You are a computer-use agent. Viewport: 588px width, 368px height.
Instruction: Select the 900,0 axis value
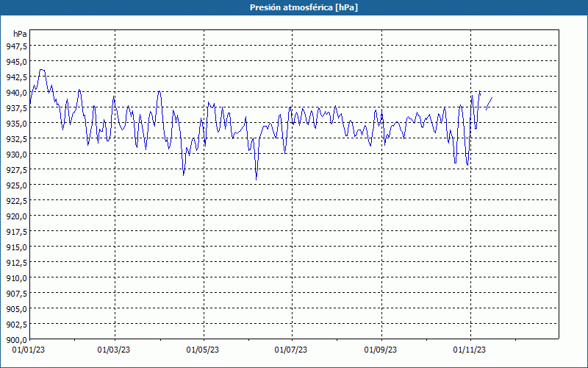[x=16, y=340]
